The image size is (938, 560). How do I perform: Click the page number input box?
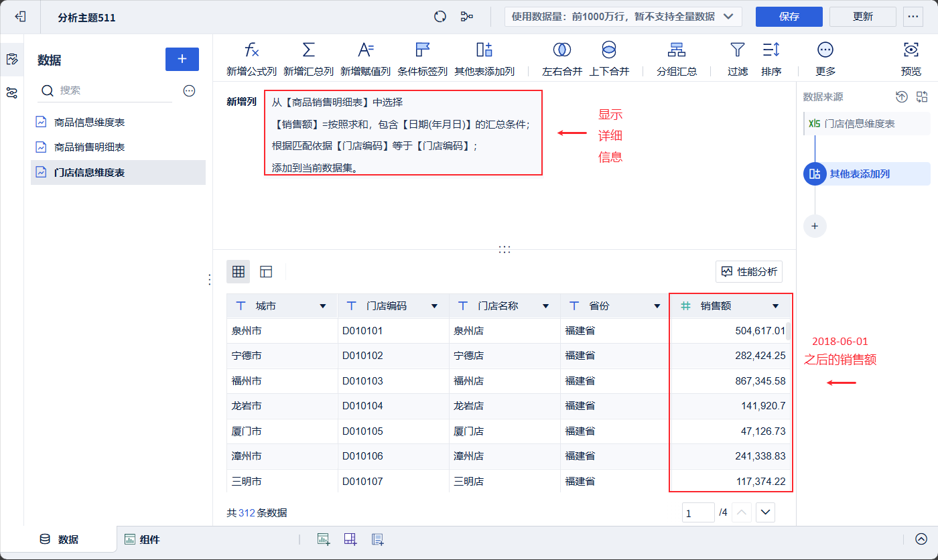pos(698,513)
